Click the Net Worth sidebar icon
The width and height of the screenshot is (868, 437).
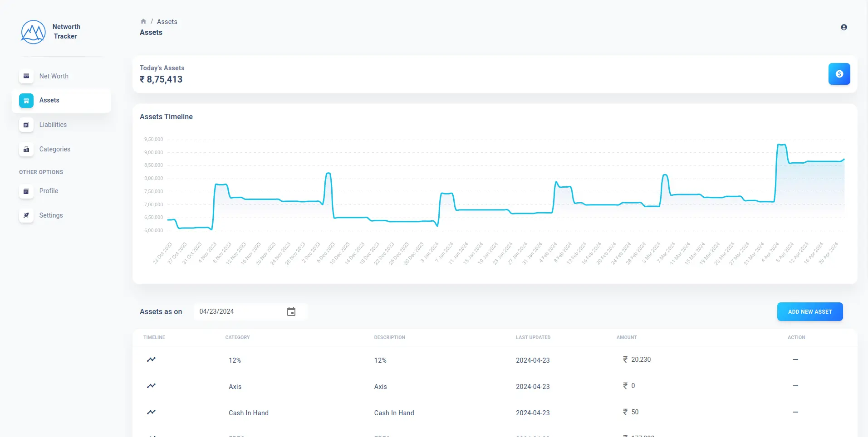26,76
